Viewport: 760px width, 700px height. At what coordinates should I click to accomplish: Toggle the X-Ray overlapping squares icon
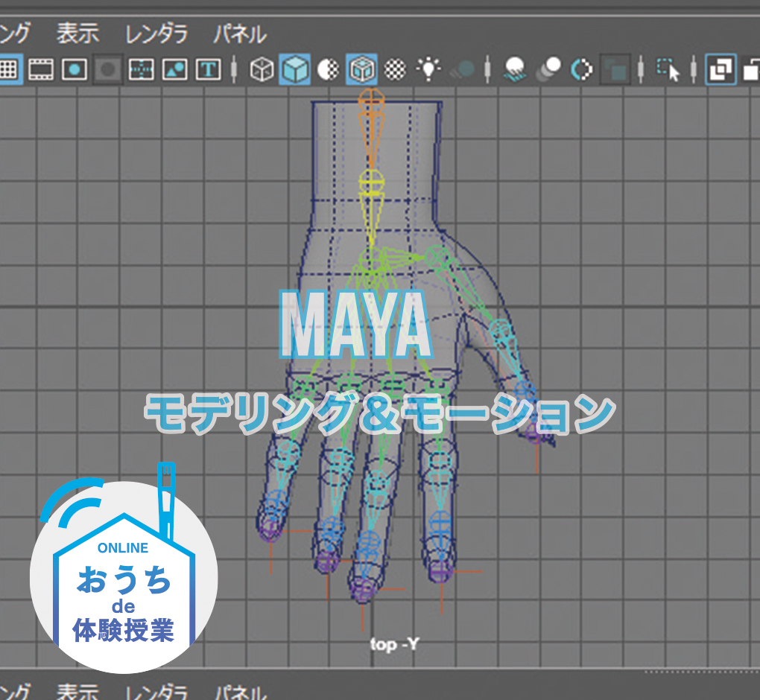coord(721,69)
